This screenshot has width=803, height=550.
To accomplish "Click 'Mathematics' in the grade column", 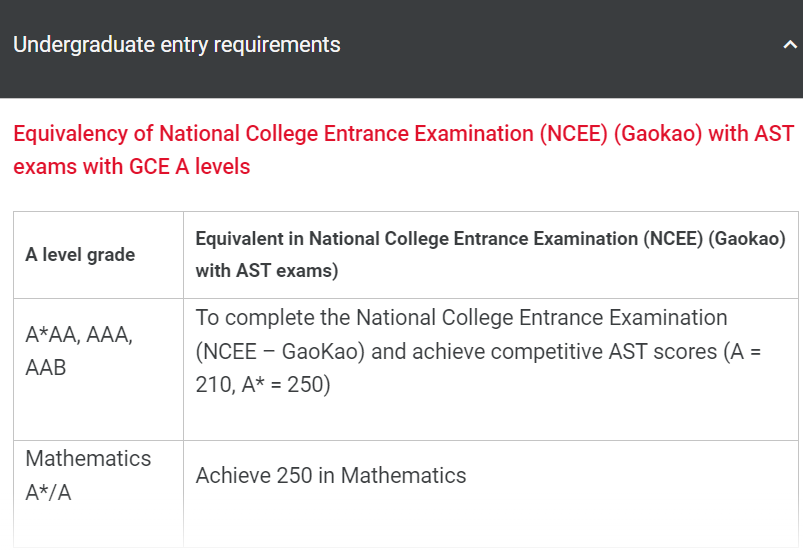I will pyautogui.click(x=88, y=458).
